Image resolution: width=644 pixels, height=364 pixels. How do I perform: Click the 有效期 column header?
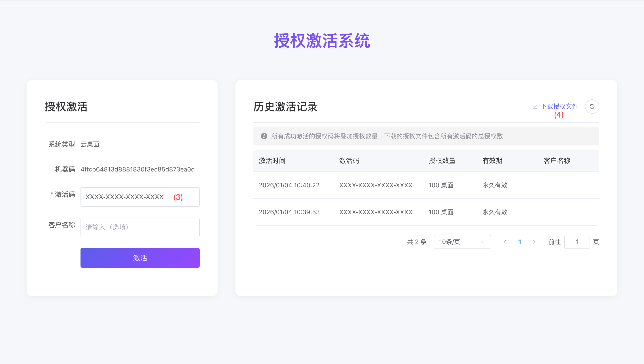492,161
